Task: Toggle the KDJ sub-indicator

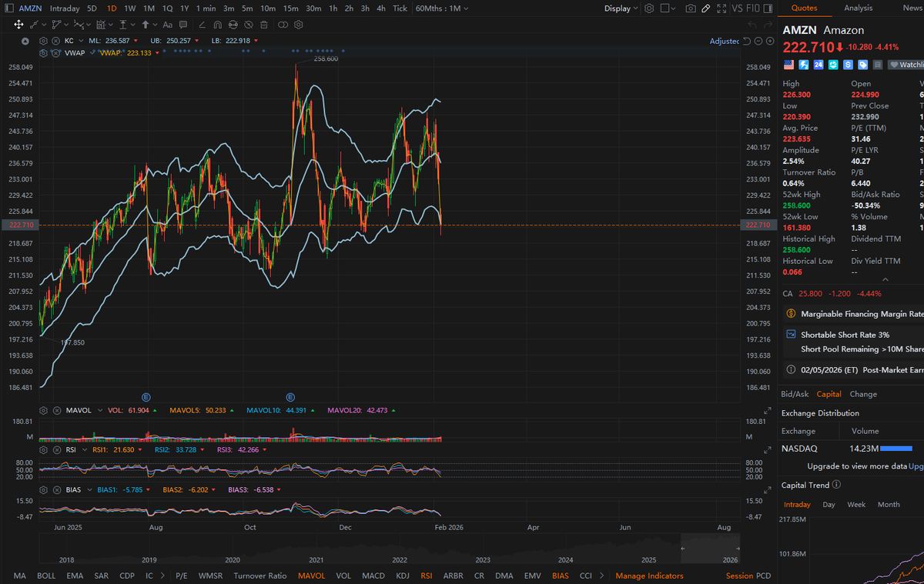Action: point(403,576)
